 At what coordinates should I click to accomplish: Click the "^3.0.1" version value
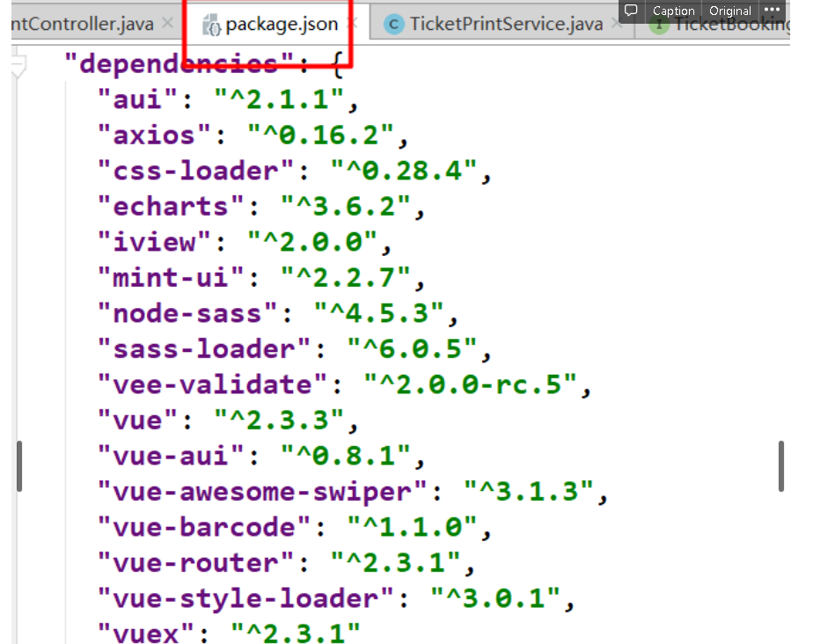tap(494, 599)
